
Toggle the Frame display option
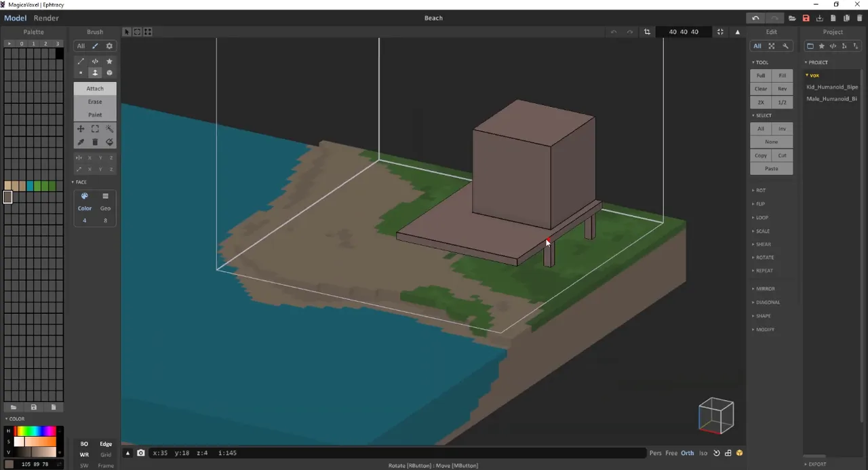point(106,466)
